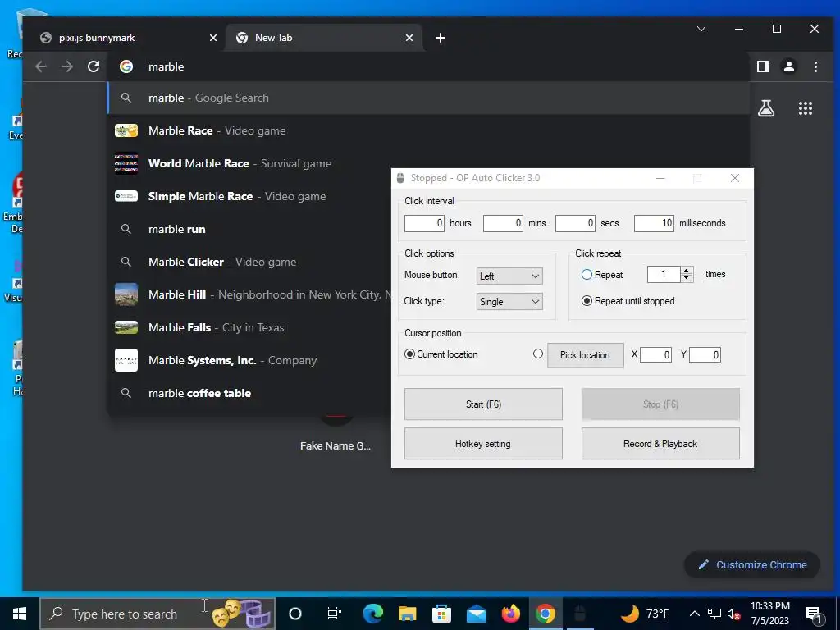The image size is (840, 630).
Task: Close the pixi.js bunnymark tab
Action: (213, 38)
